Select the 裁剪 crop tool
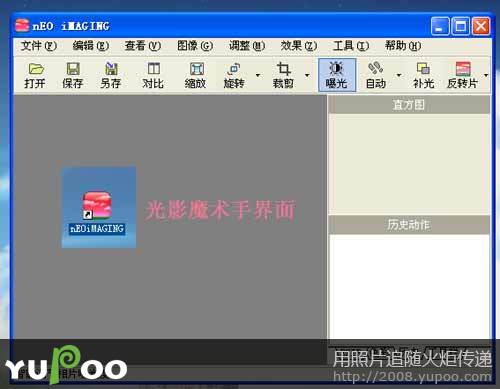This screenshot has height=389, width=500. tap(283, 75)
